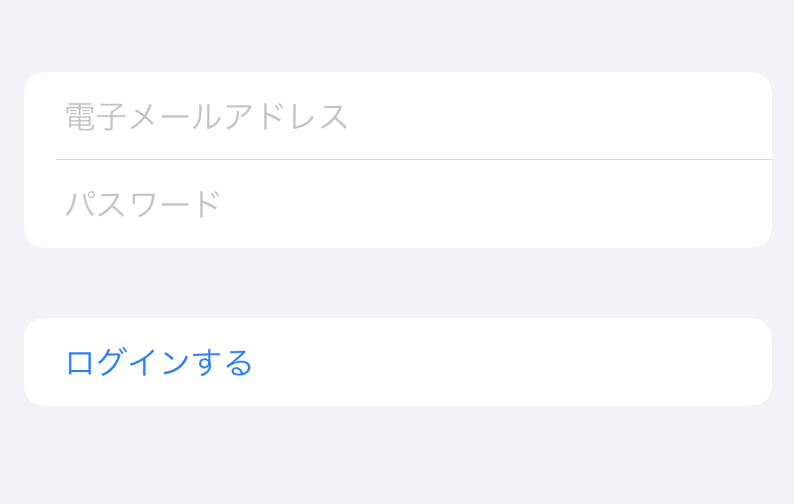Tap the gray 電子メールアドレス placeholder text

[207, 117]
